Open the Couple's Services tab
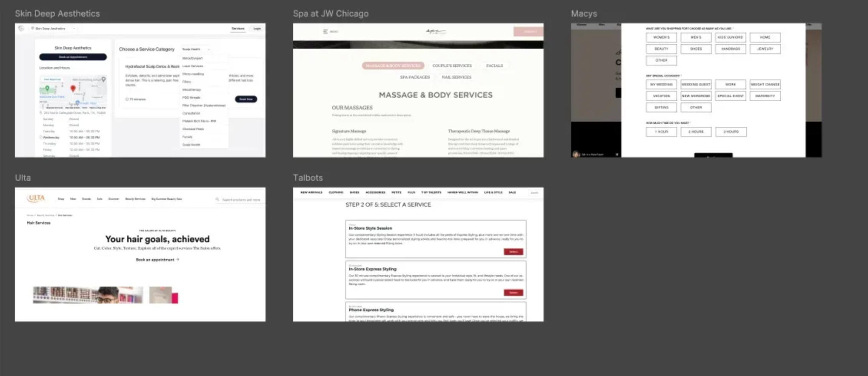The width and height of the screenshot is (868, 376). (x=452, y=66)
